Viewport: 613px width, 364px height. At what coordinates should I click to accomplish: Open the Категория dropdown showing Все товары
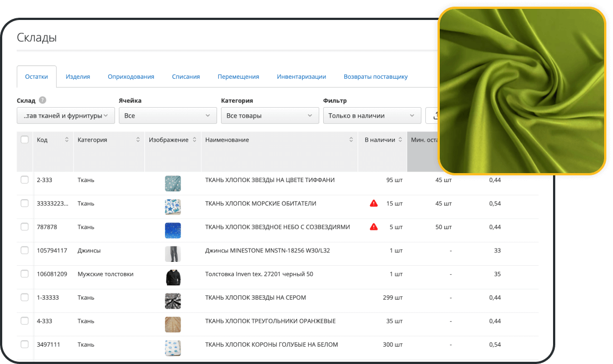269,115
